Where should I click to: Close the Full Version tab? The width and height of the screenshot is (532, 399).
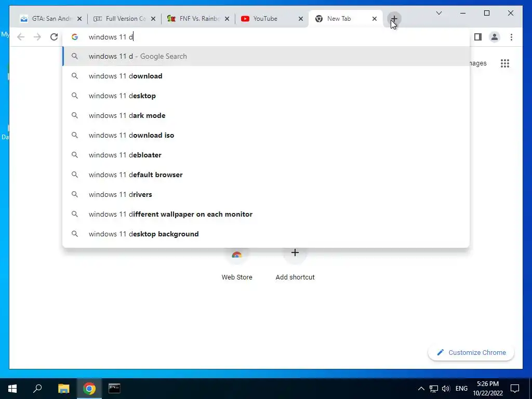[153, 19]
